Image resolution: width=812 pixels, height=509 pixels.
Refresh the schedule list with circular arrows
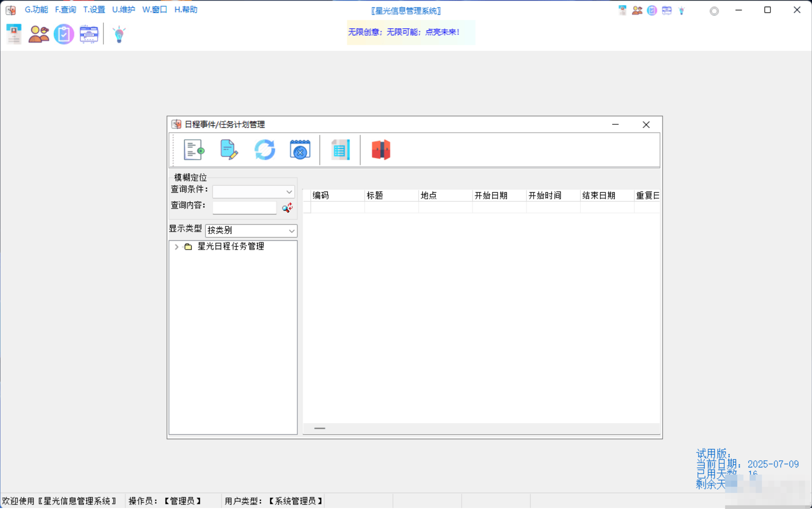point(265,150)
